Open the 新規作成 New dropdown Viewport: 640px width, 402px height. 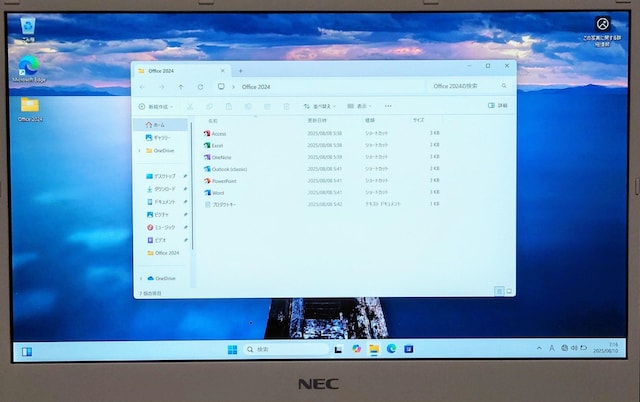pyautogui.click(x=156, y=107)
